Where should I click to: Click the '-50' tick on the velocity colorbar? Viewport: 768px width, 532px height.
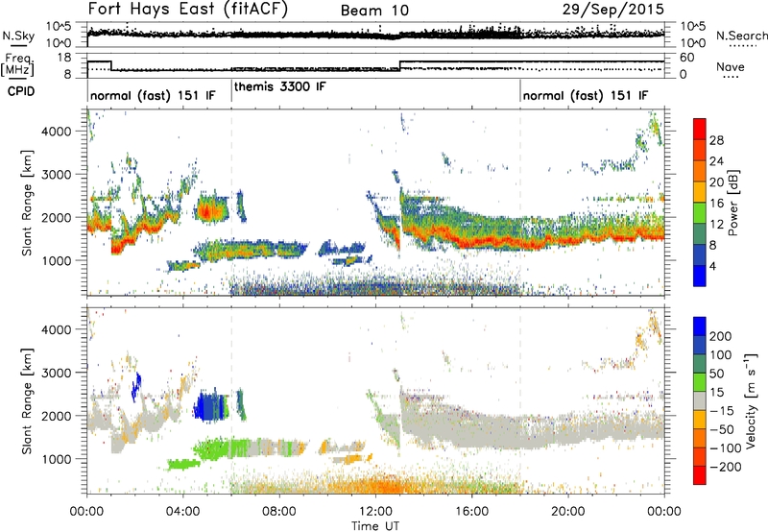(x=722, y=429)
